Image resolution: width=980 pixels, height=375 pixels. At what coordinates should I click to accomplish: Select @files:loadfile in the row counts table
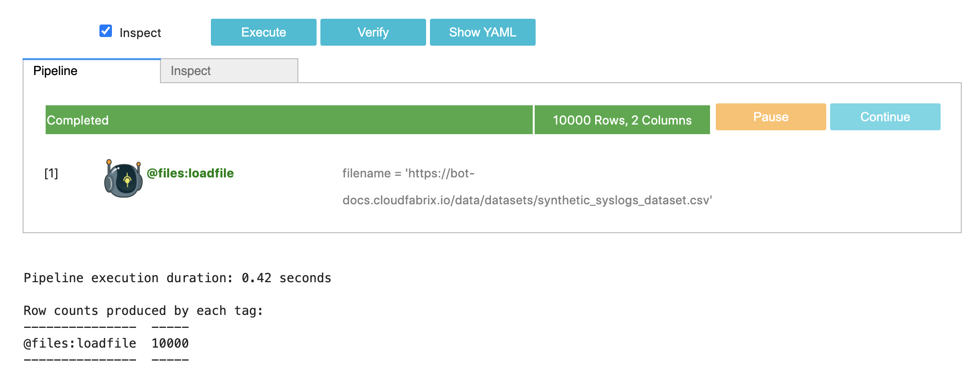(x=80, y=343)
